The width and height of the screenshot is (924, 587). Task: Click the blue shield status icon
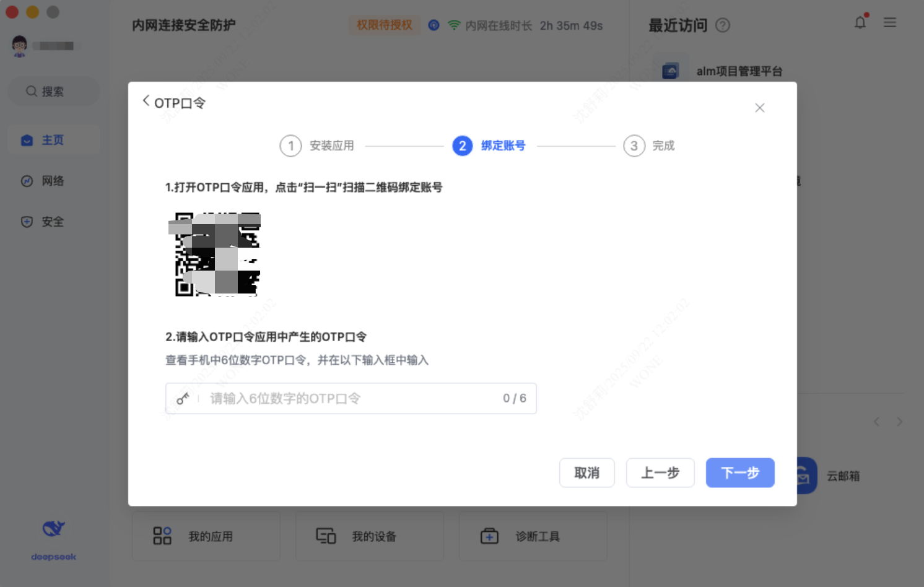(x=434, y=25)
